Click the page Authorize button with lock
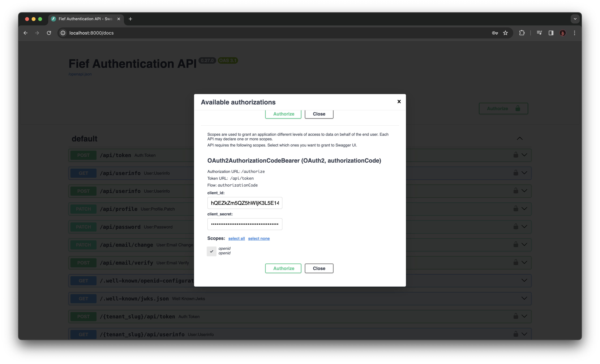600x364 pixels. click(503, 109)
